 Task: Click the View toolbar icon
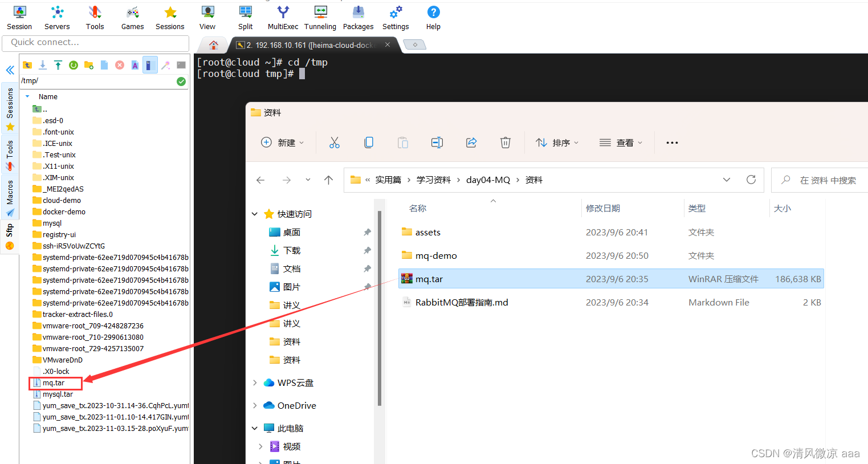[207, 18]
